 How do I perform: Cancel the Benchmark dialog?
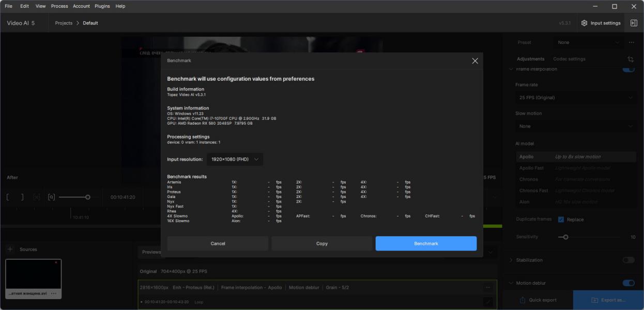[218, 243]
